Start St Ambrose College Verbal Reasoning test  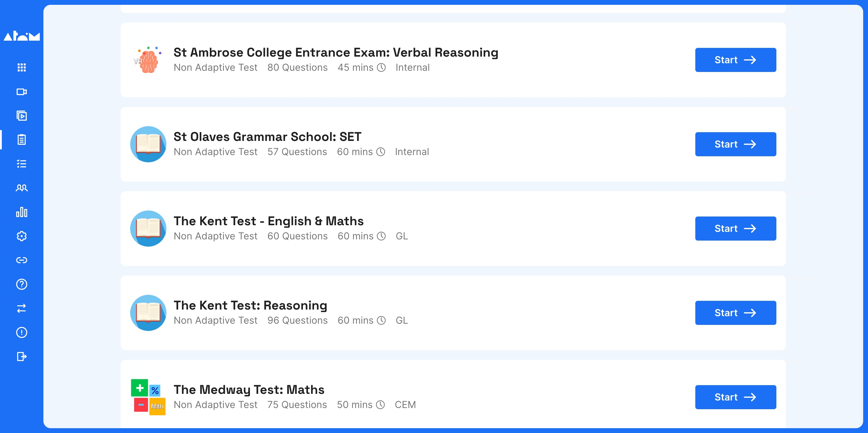736,60
